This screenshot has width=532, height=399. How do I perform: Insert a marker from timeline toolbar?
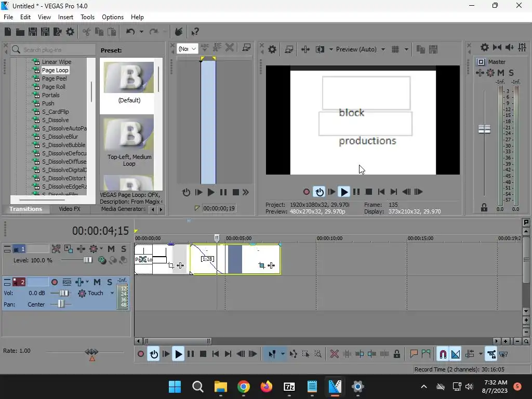414,354
